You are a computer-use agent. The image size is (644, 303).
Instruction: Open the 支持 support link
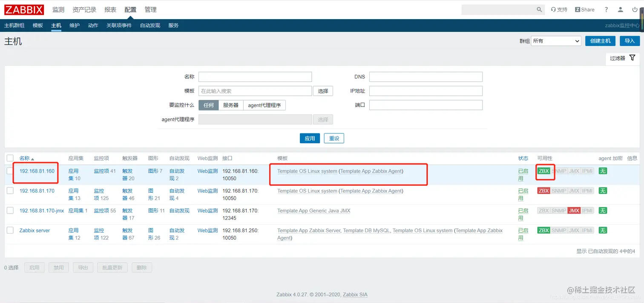tap(559, 9)
